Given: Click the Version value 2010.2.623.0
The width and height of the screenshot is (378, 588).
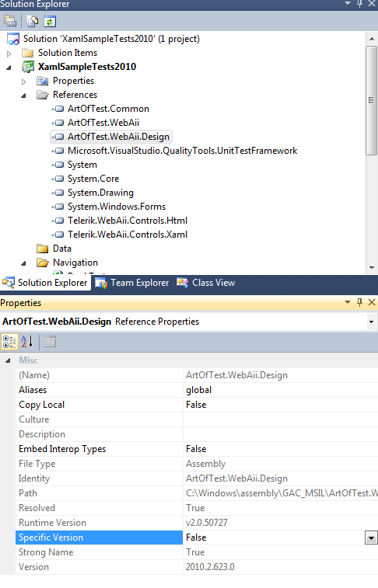Looking at the screenshot, I should [210, 567].
